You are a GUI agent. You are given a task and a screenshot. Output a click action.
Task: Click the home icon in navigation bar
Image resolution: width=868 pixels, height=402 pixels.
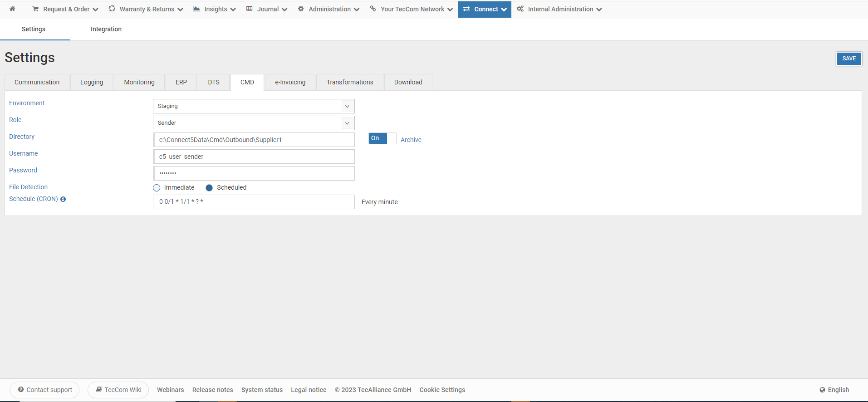pyautogui.click(x=12, y=9)
